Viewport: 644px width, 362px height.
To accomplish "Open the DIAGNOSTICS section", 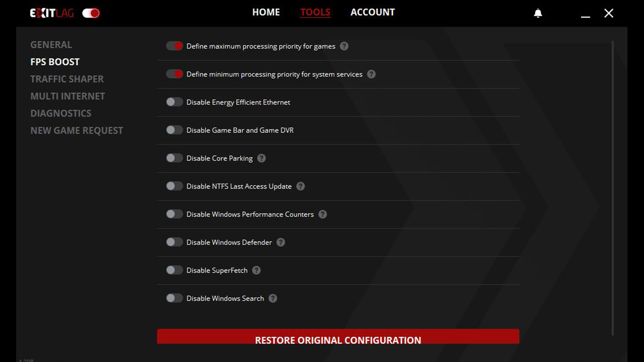I will click(61, 113).
